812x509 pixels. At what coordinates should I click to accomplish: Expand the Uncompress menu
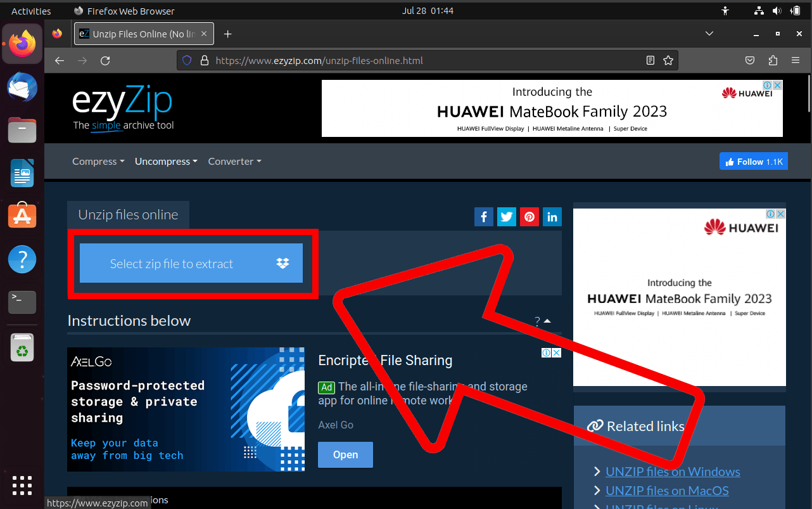tap(165, 162)
